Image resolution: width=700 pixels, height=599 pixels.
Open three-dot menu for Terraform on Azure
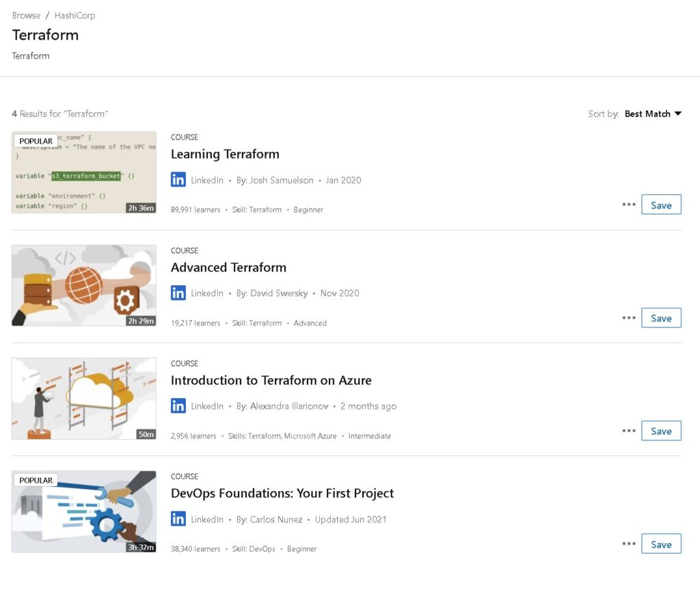[629, 431]
